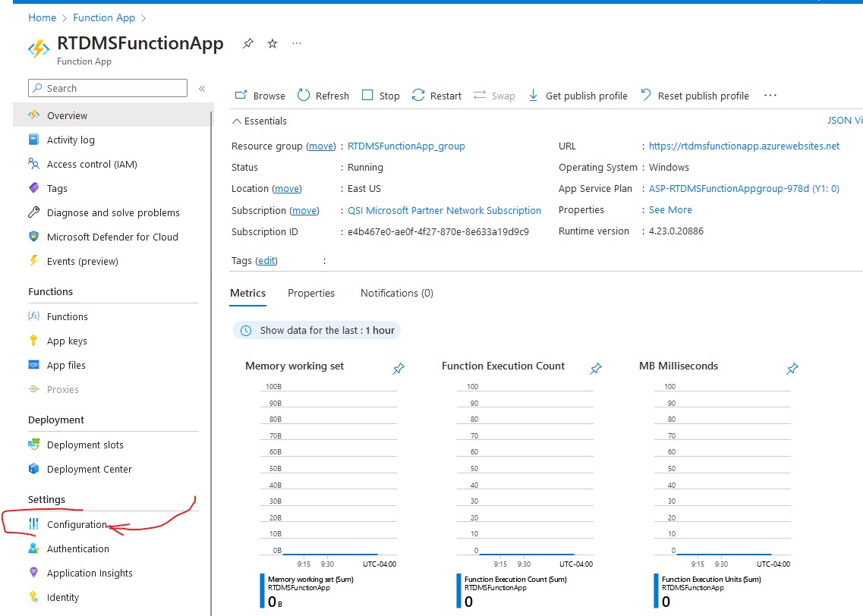This screenshot has width=863, height=616.
Task: Click move link beside Location
Action: coord(287,189)
